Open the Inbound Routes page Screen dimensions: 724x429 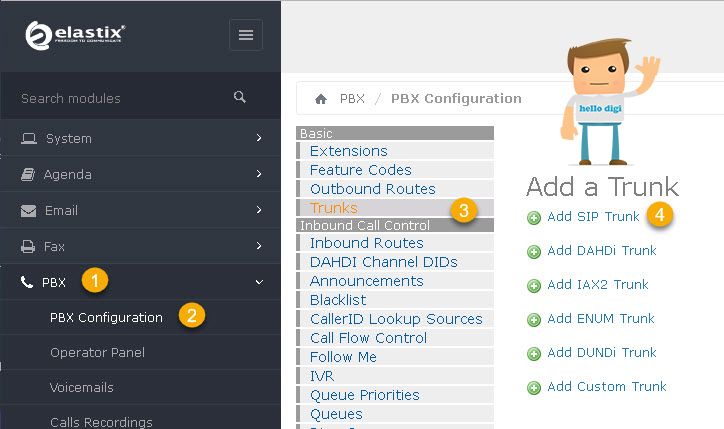(367, 243)
